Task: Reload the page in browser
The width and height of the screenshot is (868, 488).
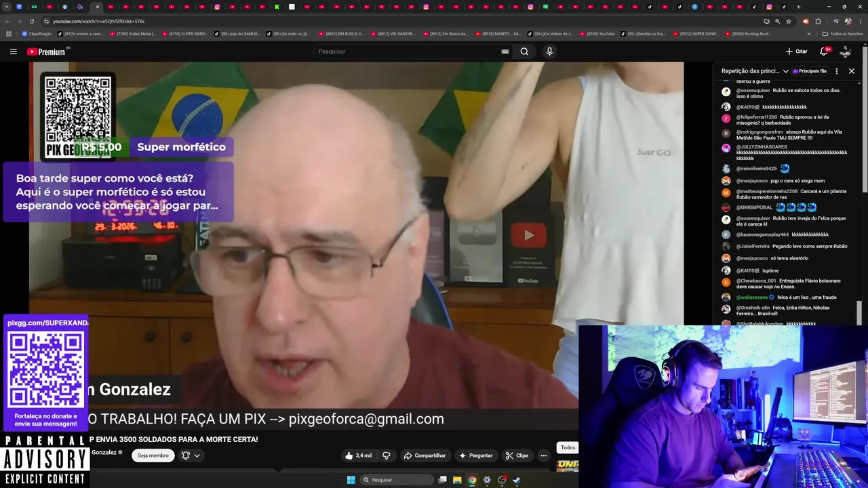Action: [32, 21]
